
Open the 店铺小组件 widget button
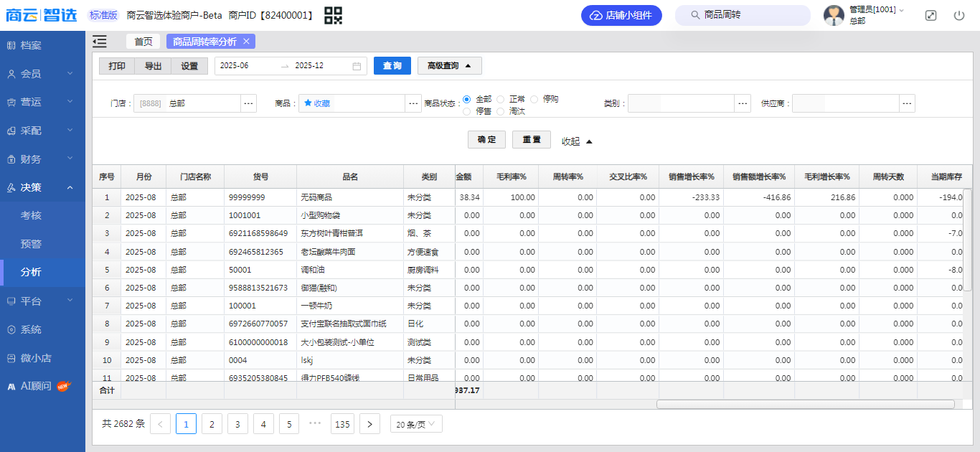pos(621,15)
